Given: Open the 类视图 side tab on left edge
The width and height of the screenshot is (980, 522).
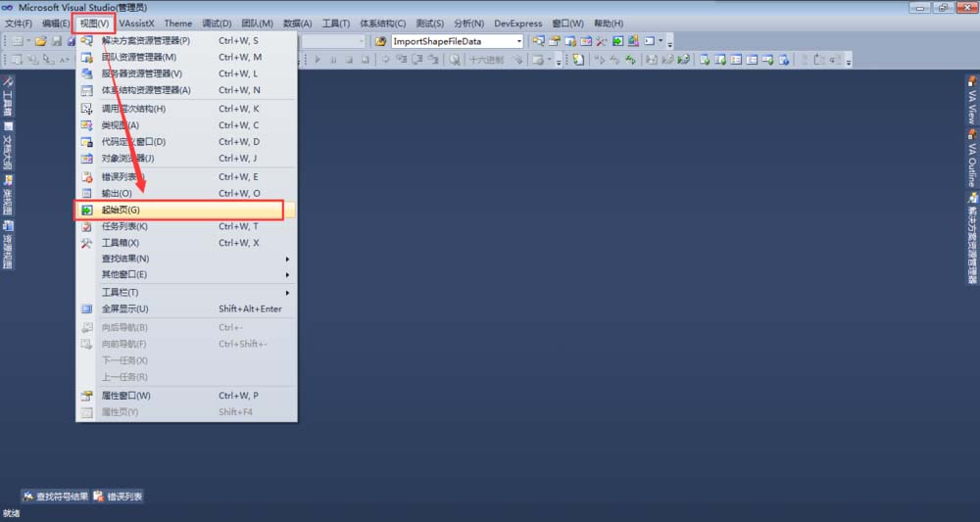Looking at the screenshot, I should click(8, 195).
